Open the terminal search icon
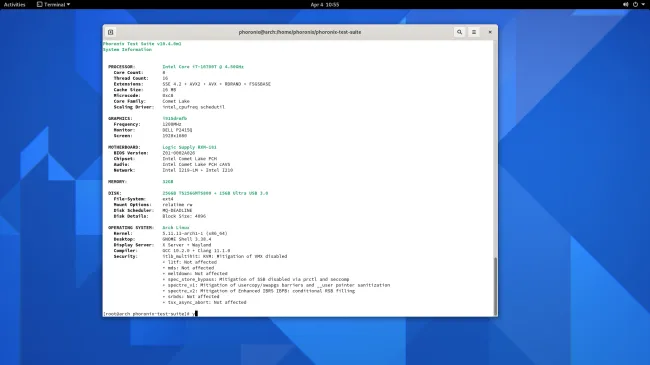 pyautogui.click(x=459, y=32)
